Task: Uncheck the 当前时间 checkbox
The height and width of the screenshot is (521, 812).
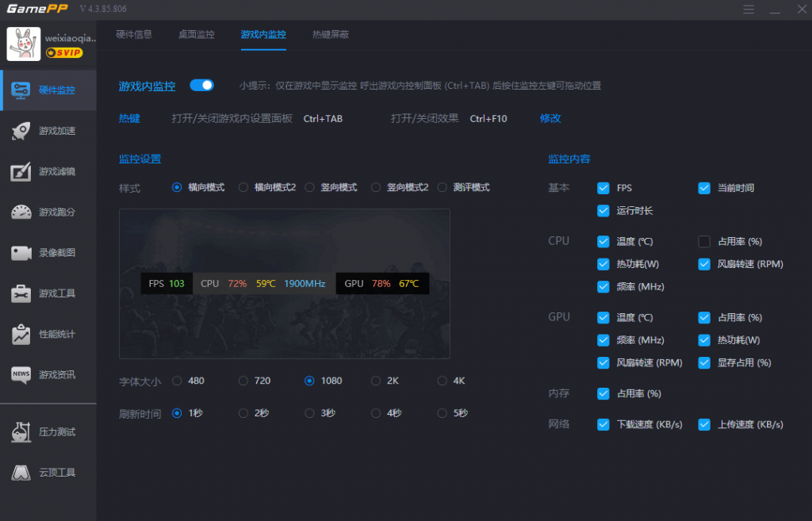Action: click(x=704, y=188)
